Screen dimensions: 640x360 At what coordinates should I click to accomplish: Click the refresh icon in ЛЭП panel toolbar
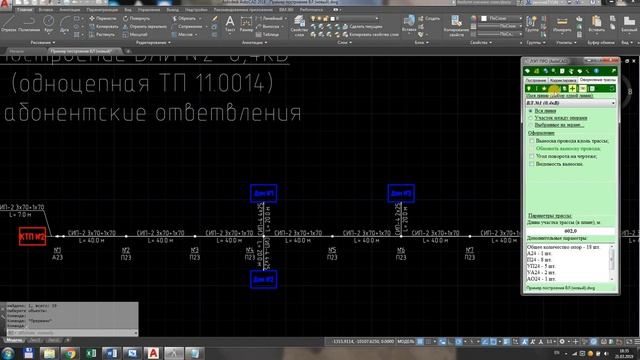611,89
